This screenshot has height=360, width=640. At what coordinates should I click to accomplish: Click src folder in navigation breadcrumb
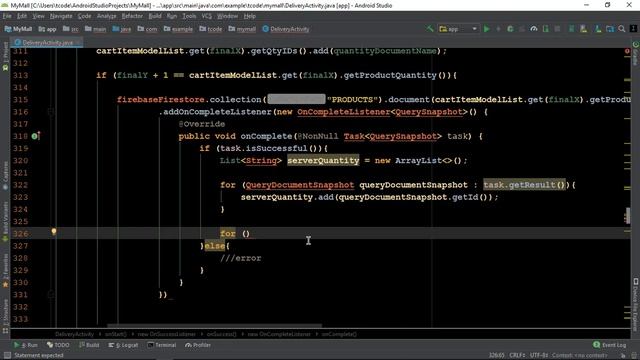(x=71, y=29)
